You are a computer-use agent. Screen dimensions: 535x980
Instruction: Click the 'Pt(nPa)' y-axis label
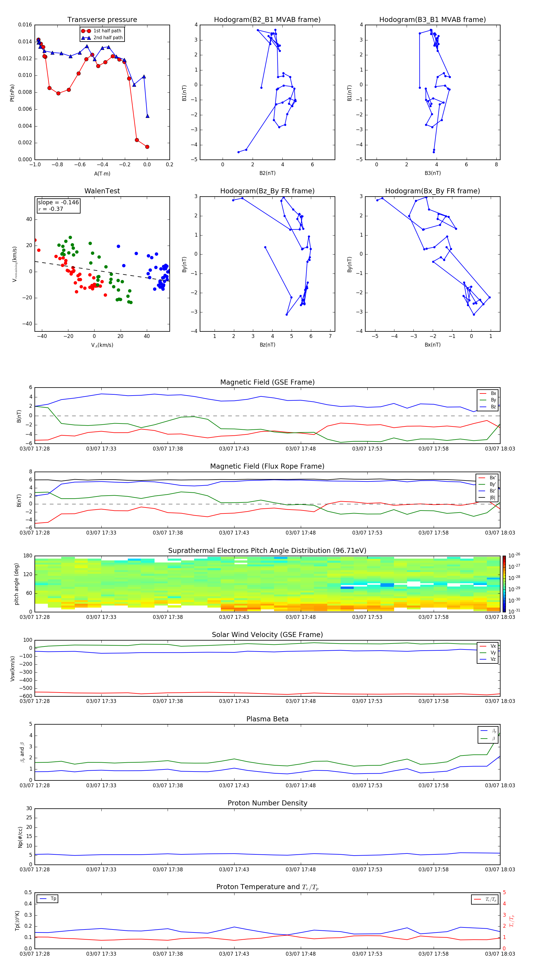coord(12,93)
